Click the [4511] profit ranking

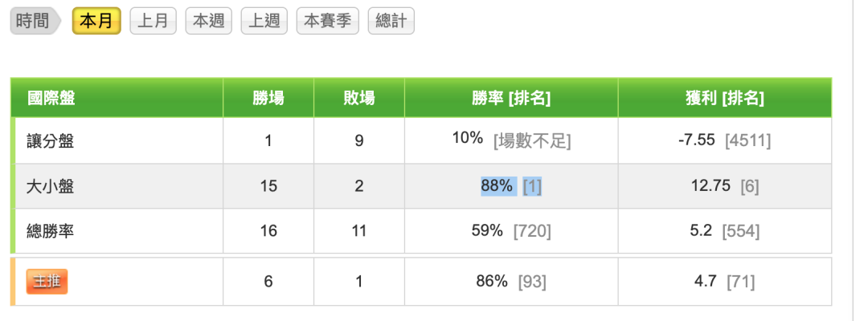748,141
